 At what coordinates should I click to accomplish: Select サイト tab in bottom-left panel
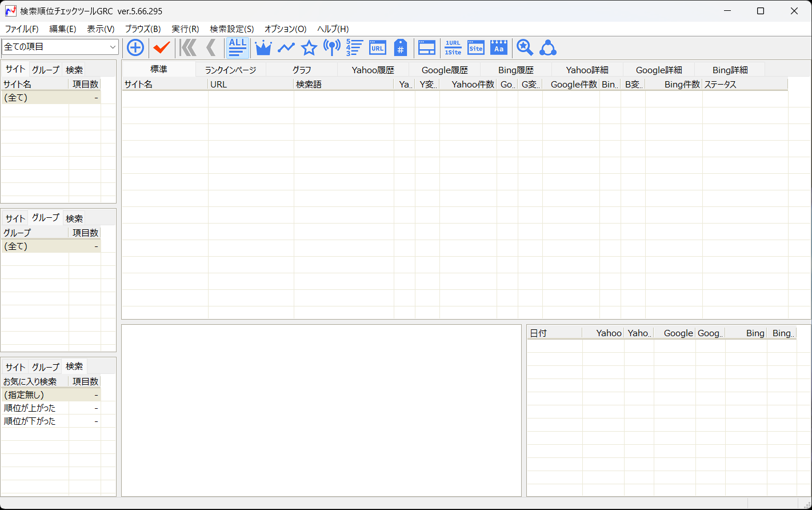[x=15, y=367]
